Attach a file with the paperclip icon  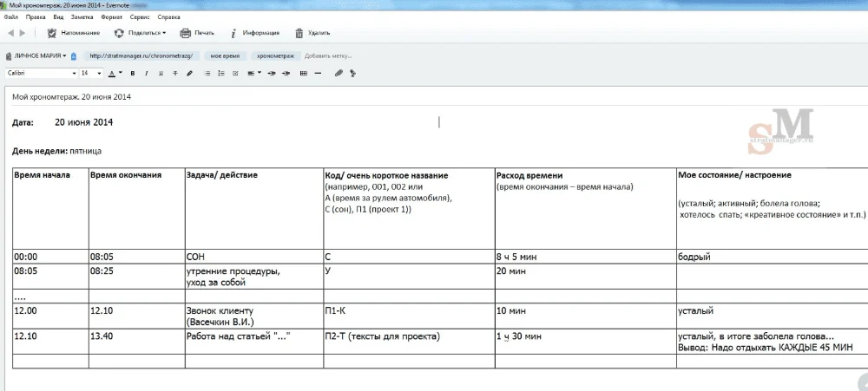click(339, 73)
